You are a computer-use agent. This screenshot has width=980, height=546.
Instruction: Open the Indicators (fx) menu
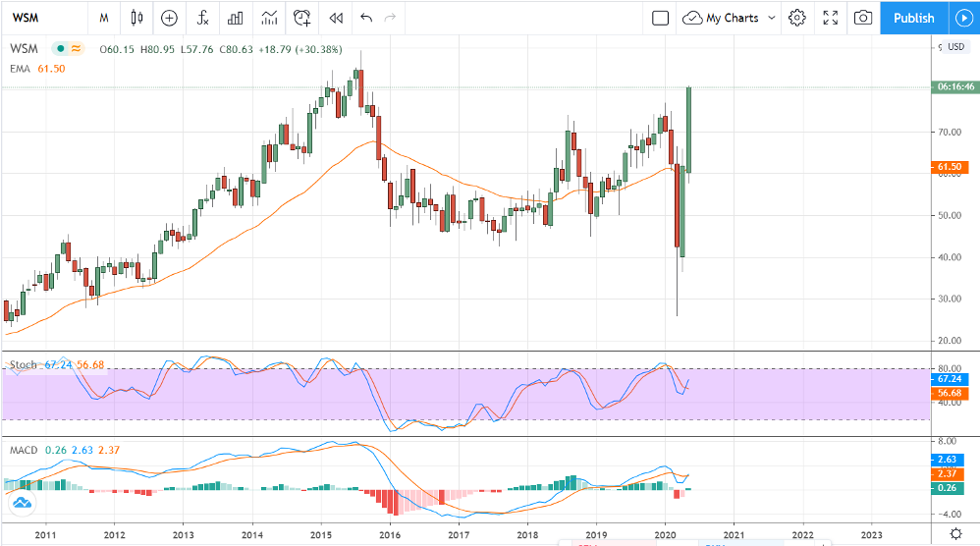(x=202, y=18)
